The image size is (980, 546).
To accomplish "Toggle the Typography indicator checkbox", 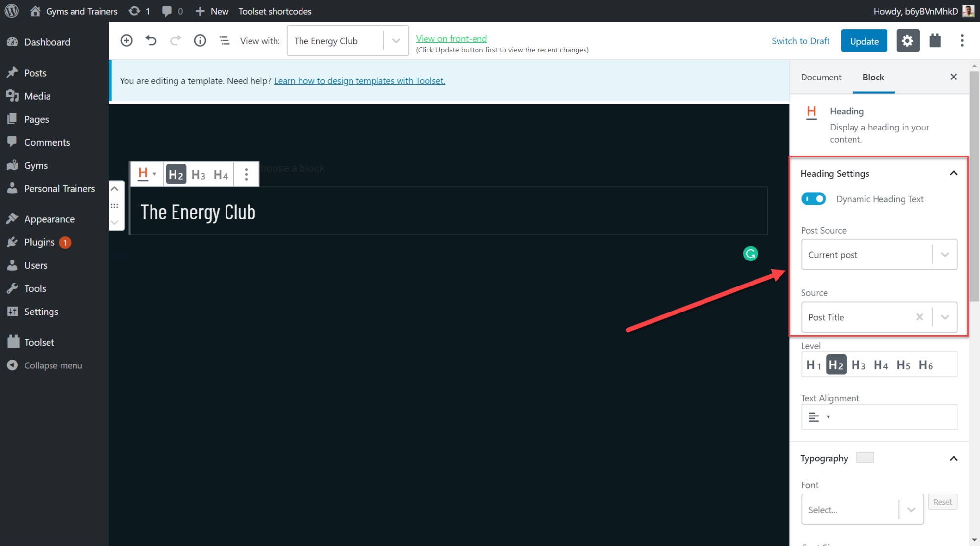I will coord(865,457).
